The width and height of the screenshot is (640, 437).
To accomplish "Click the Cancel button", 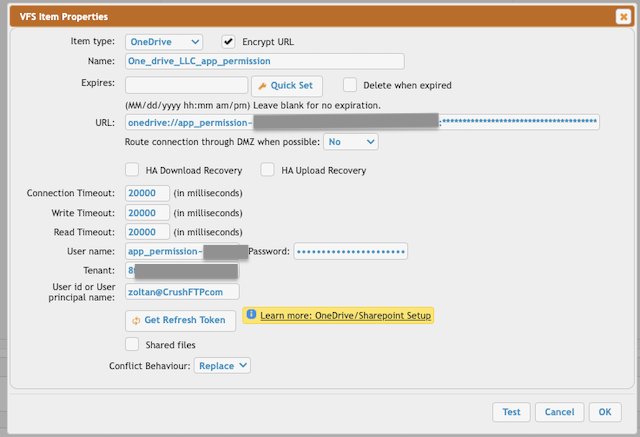I will click(559, 412).
